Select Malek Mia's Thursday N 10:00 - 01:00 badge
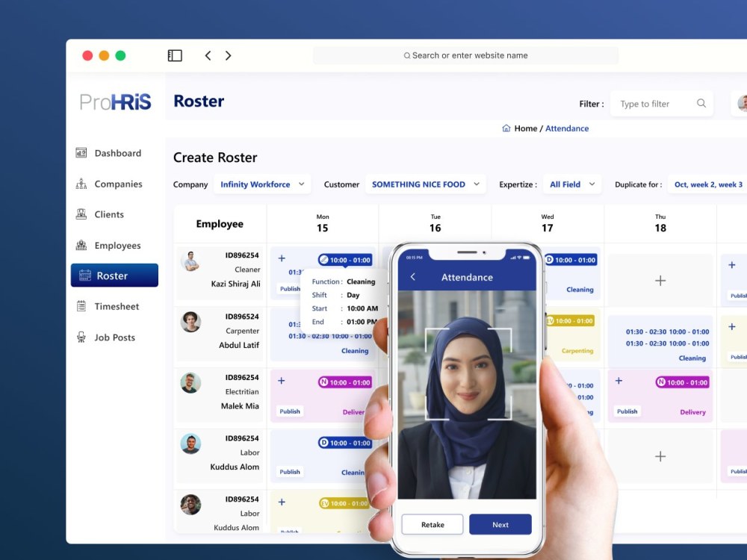This screenshot has width=747, height=560. point(682,382)
